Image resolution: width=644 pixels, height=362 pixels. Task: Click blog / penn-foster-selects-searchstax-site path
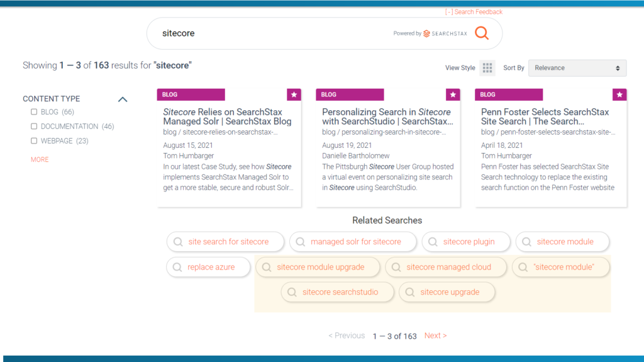[x=548, y=132]
